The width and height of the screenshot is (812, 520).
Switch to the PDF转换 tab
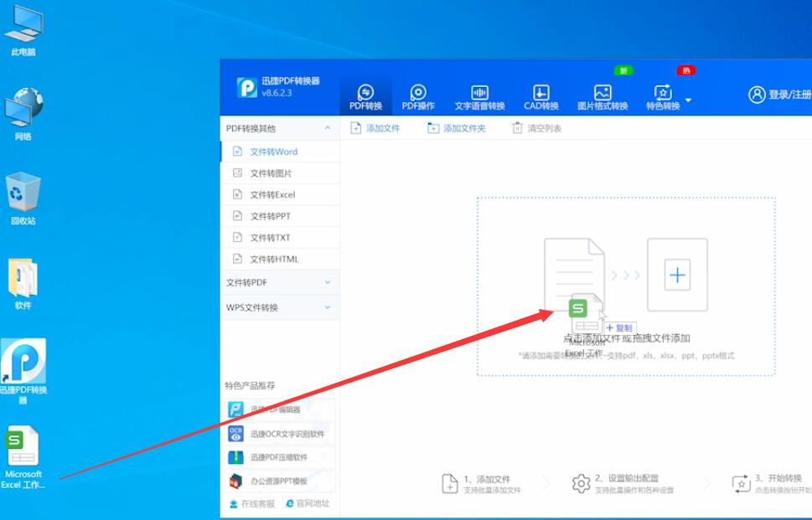pyautogui.click(x=365, y=97)
